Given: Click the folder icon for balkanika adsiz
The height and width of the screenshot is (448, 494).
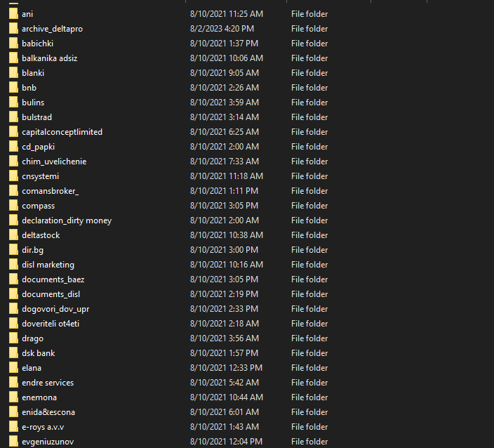Looking at the screenshot, I should click(13, 58).
